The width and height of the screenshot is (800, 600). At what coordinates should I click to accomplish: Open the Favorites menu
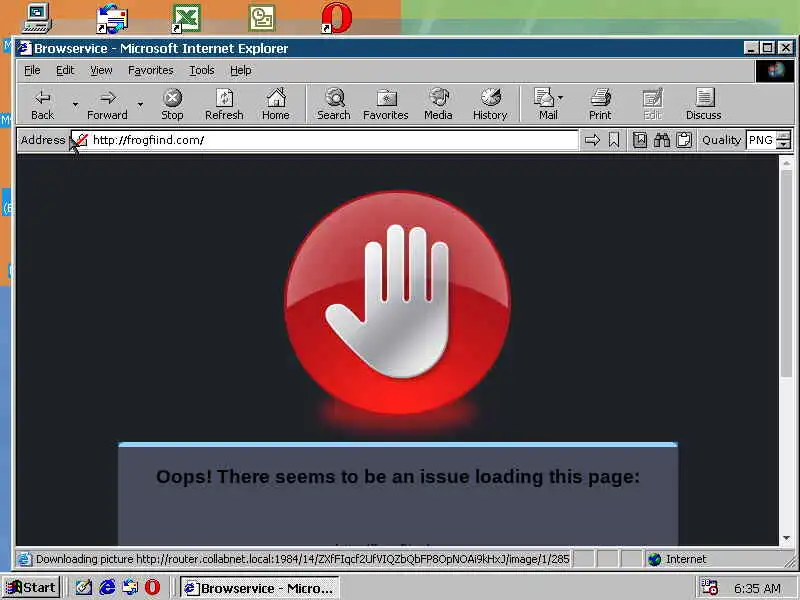coord(151,70)
